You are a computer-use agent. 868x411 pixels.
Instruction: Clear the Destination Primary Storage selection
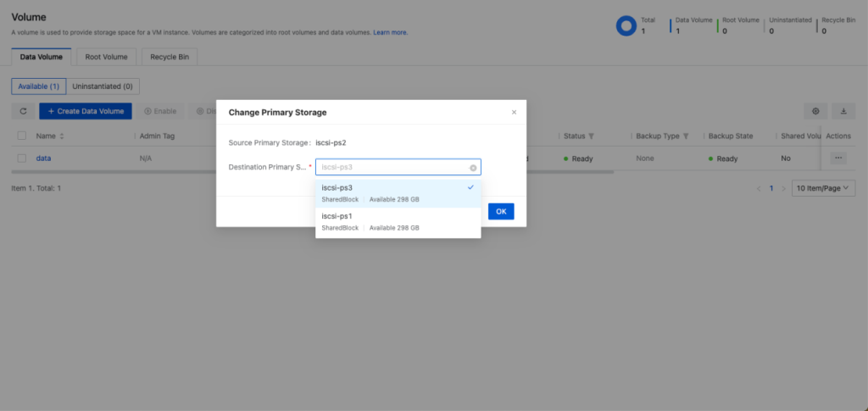[473, 168]
